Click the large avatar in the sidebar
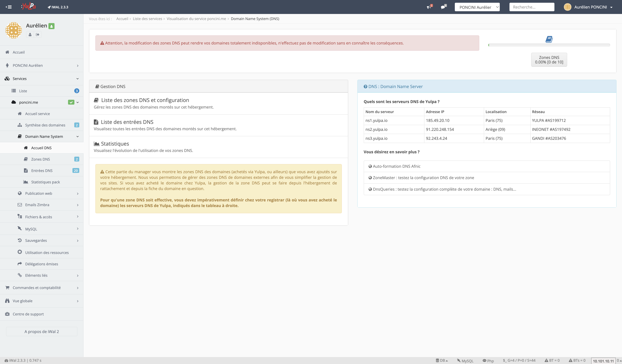622x364 pixels. (x=14, y=30)
